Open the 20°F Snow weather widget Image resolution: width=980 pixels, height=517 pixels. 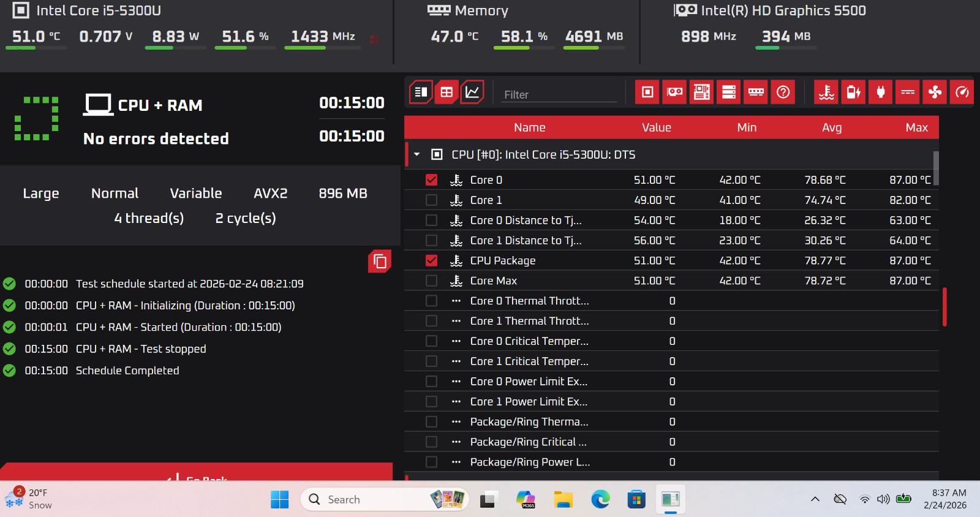[29, 499]
